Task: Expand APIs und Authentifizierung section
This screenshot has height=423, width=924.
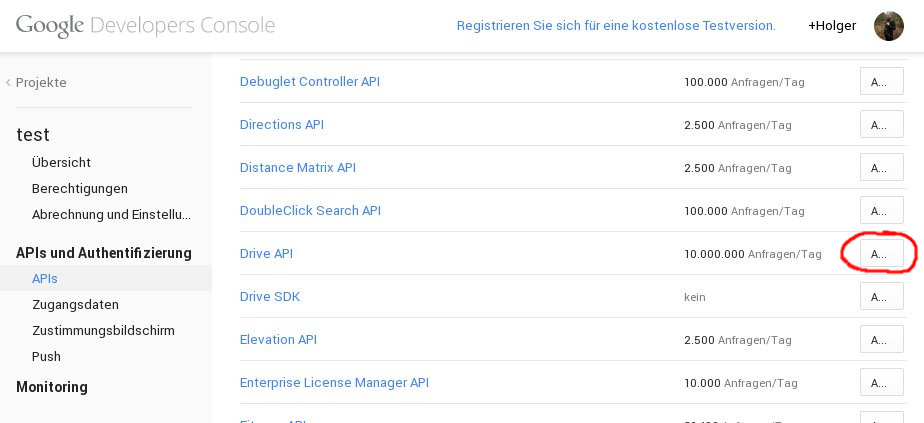Action: [x=104, y=253]
